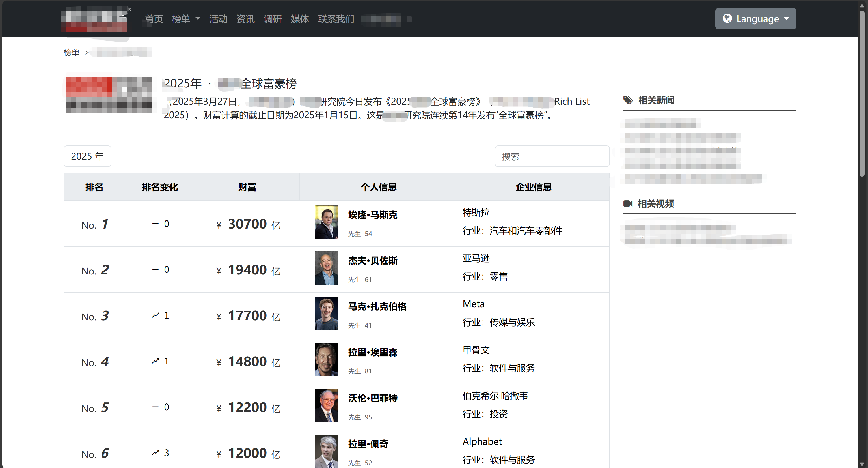Click the name 拉里·埃里森
This screenshot has width=868, height=468.
click(x=373, y=352)
